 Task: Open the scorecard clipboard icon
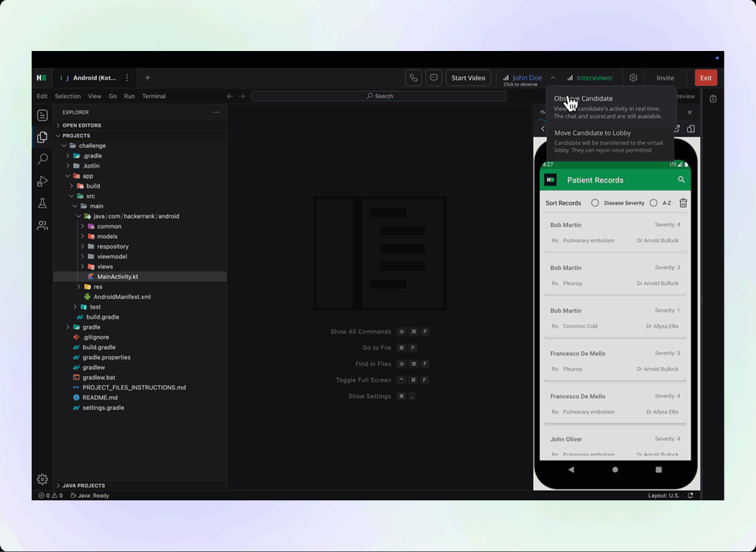coord(713,99)
